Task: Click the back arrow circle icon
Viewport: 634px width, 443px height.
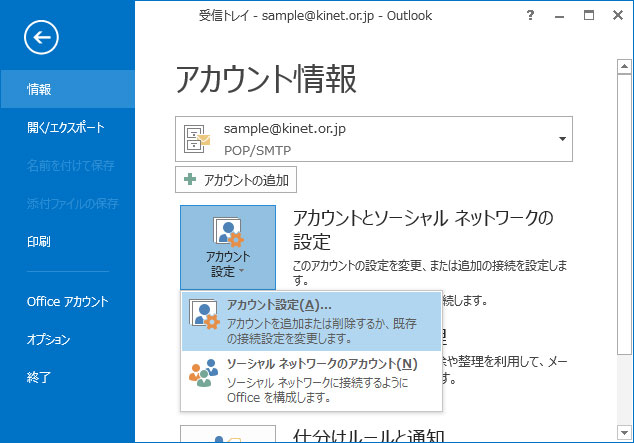Action: pos(41,38)
